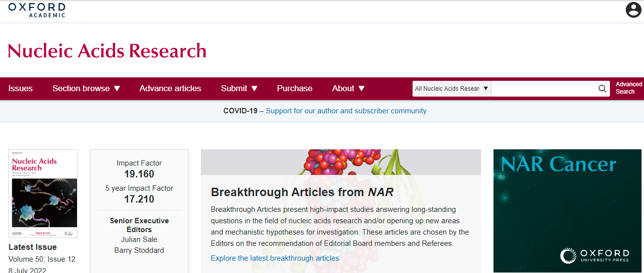This screenshot has height=273, width=644.
Task: Select the Purchase menu item
Action: click(295, 89)
